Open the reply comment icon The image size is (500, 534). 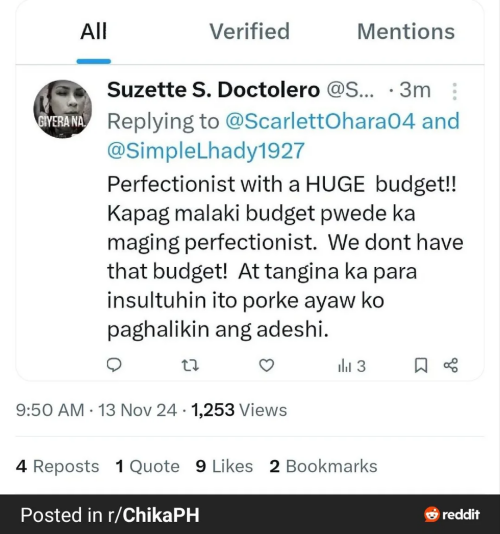114,365
